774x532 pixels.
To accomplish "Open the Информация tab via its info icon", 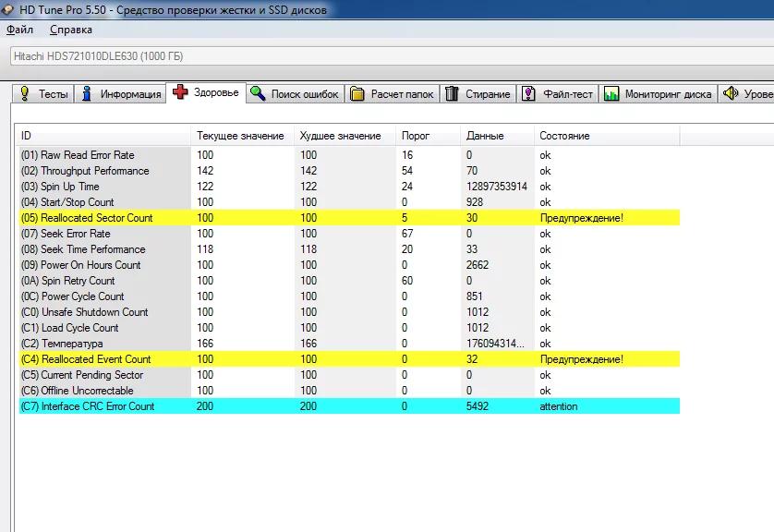I will [87, 94].
